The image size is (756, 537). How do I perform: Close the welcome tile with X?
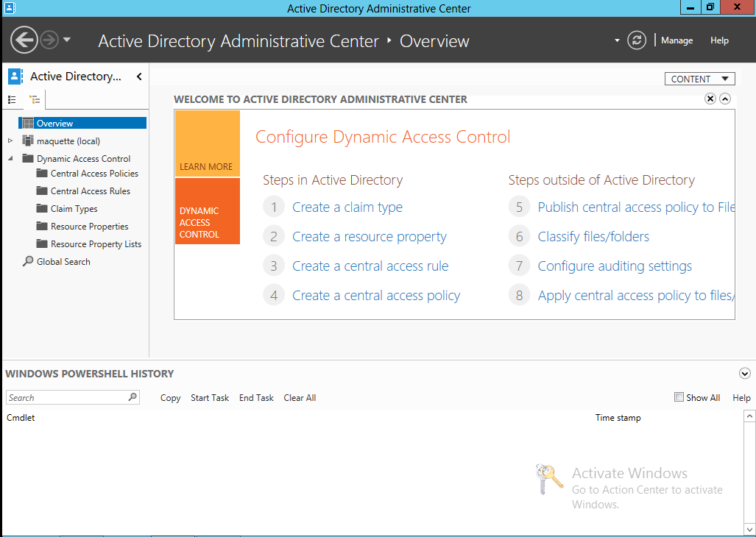[710, 99]
